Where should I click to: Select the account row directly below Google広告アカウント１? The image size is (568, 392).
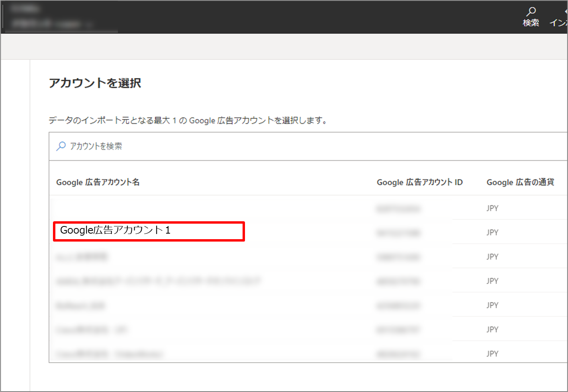pyautogui.click(x=82, y=257)
